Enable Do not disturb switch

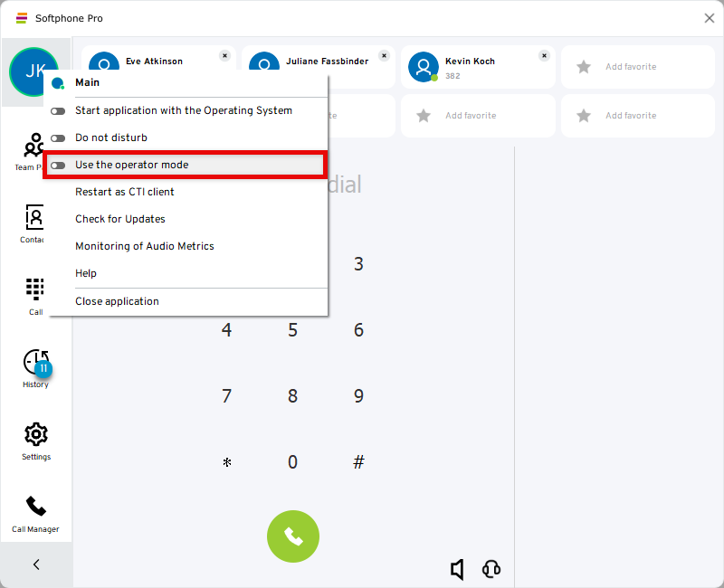58,138
